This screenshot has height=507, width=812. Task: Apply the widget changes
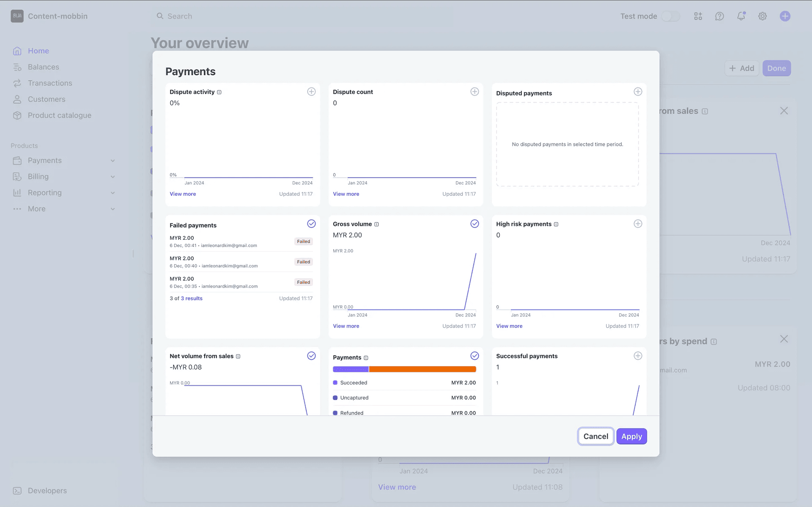[x=631, y=436]
